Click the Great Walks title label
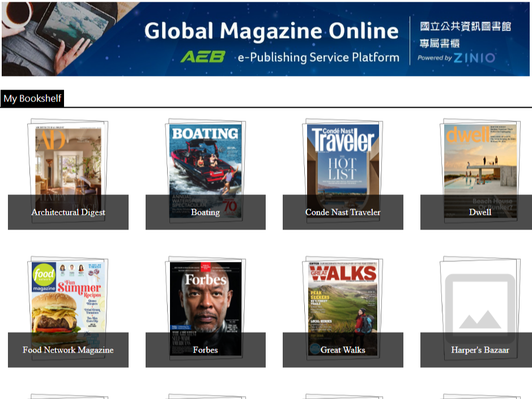Screen dimensions: 532x399 pos(343,350)
